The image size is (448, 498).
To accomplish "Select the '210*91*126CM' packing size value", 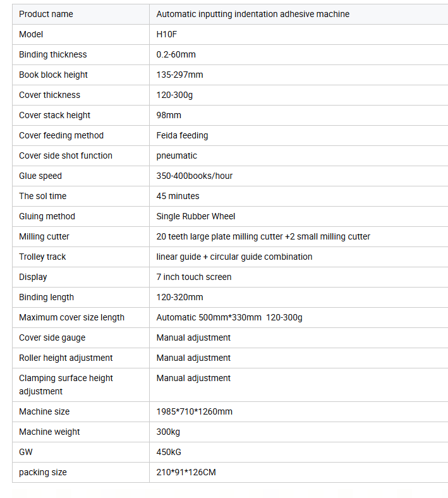I will coord(186,473).
